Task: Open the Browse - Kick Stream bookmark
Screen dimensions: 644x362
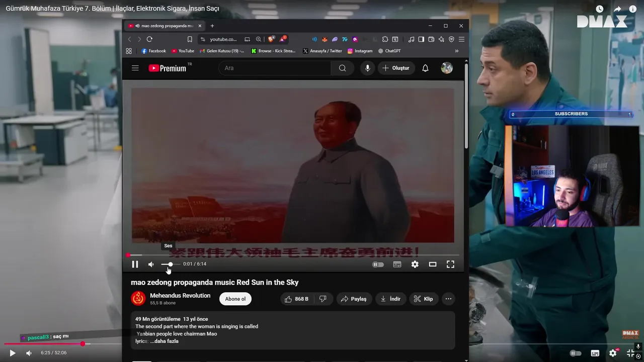Action: coord(274,51)
